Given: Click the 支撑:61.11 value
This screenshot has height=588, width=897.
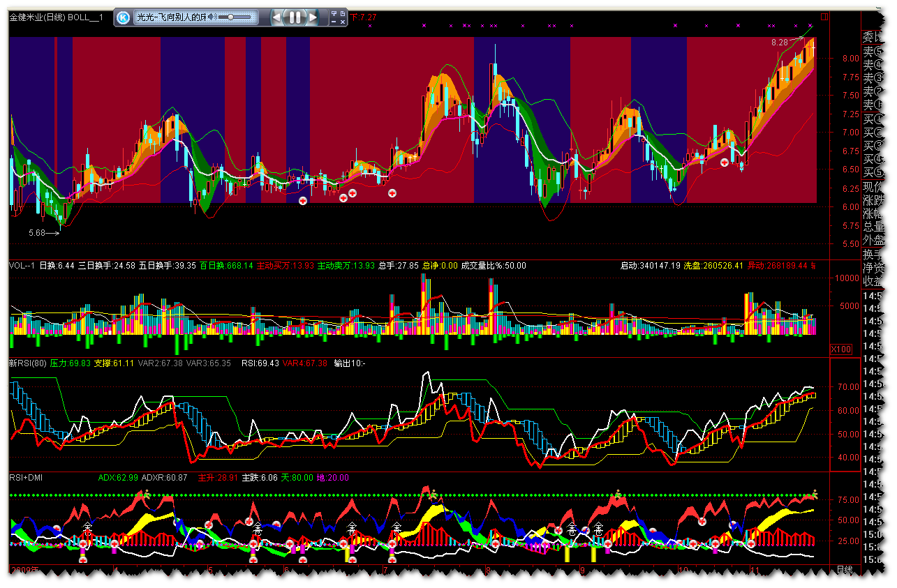Looking at the screenshot, I should 114,363.
